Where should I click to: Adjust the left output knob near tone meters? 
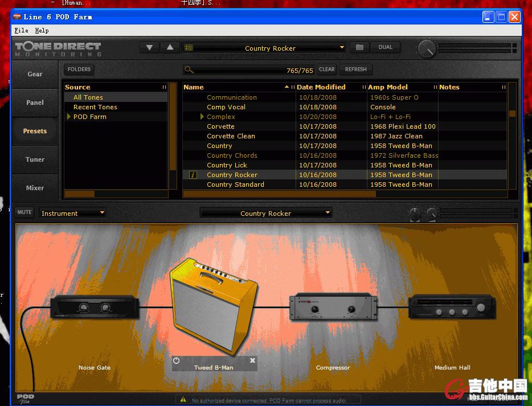pos(415,214)
